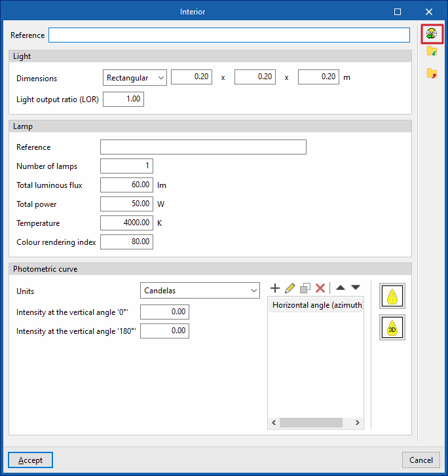Delete the selected horizontal angle entry

pos(320,288)
